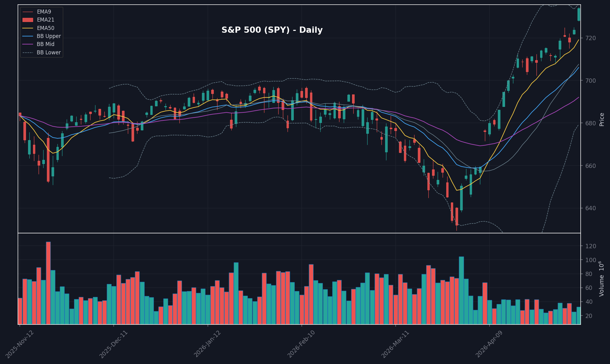
Task: Select the 20 volume tick label
Action: pos(589,316)
